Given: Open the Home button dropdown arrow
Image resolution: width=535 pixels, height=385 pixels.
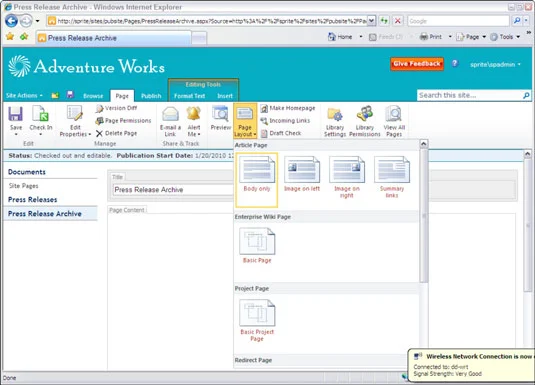Looking at the screenshot, I should point(361,37).
